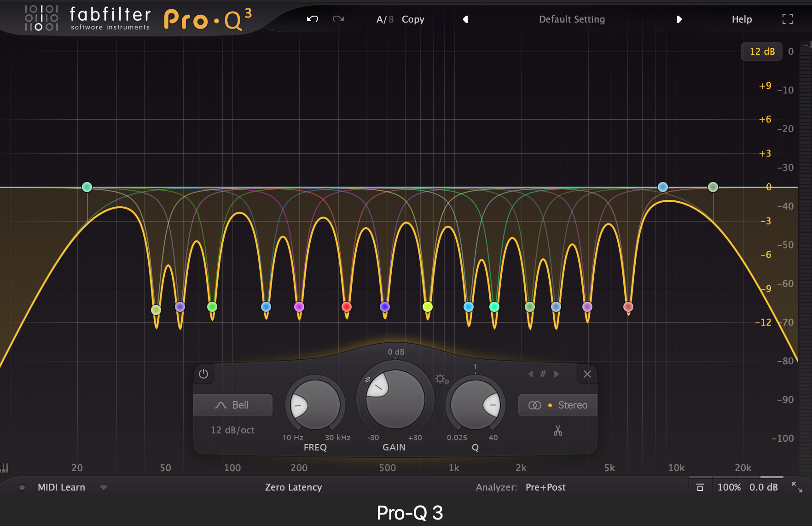Open the 12 dB/oct slope dropdown
This screenshot has width=812, height=526.
click(x=232, y=430)
